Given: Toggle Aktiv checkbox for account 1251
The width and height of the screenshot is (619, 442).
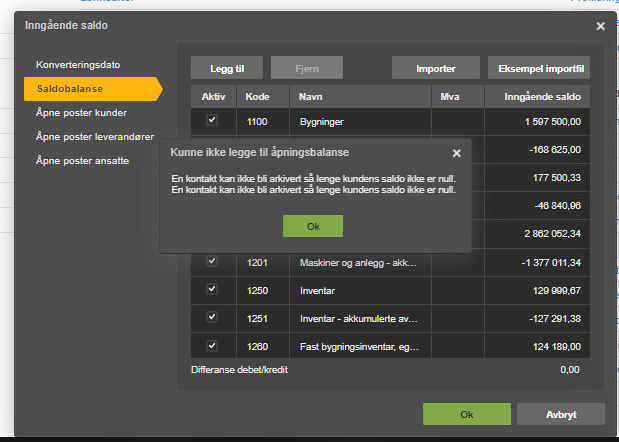Looking at the screenshot, I should pos(211,317).
